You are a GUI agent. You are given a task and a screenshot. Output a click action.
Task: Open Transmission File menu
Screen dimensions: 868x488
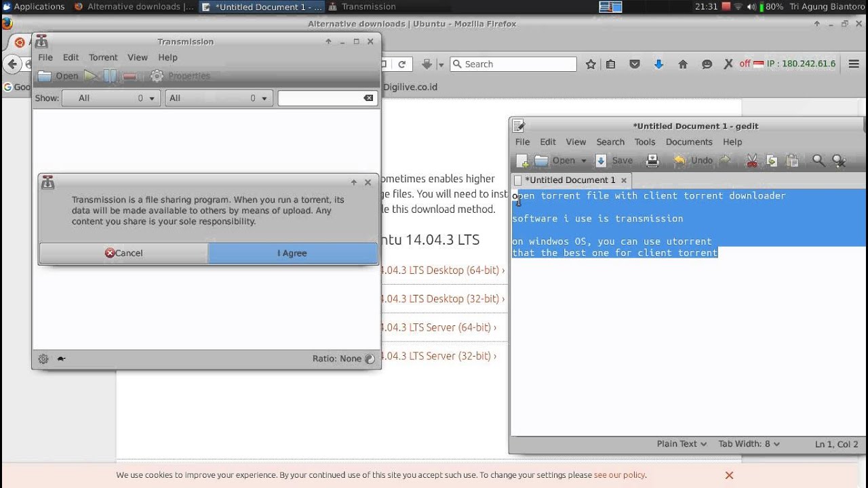click(45, 58)
